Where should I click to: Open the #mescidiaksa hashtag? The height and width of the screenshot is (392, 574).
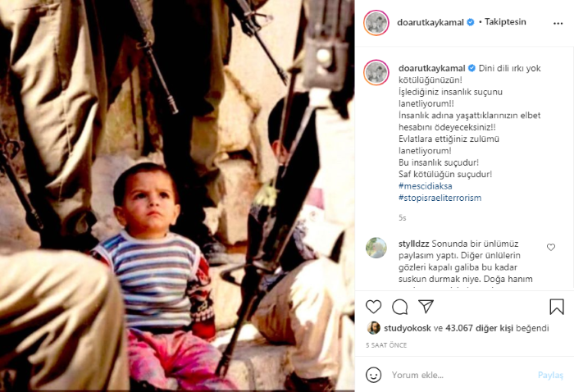(x=426, y=186)
